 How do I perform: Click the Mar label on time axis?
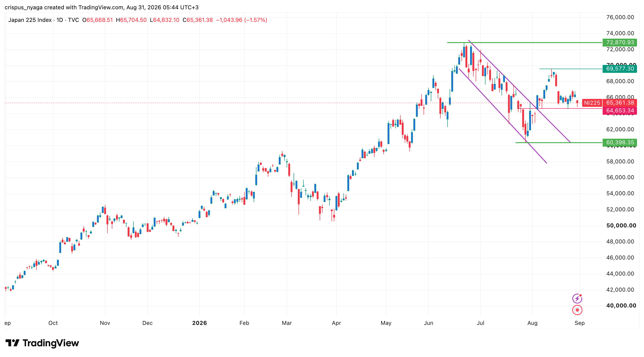pyautogui.click(x=287, y=323)
